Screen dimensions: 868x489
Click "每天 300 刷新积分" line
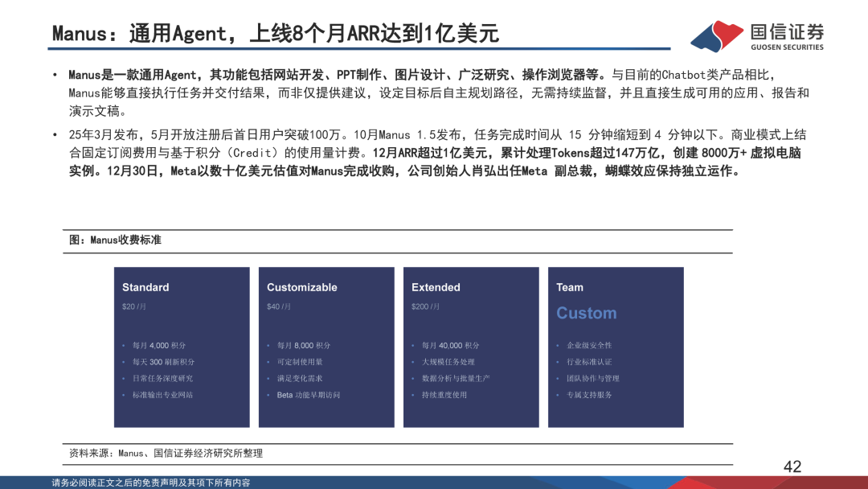pos(163,362)
